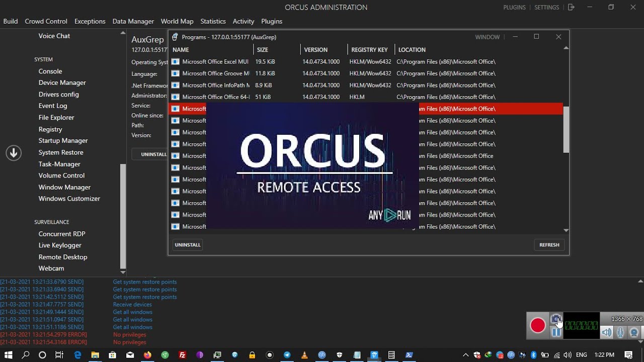644x362 pixels.
Task: Open WINDOW menu in Programs dialog
Action: [x=487, y=37]
